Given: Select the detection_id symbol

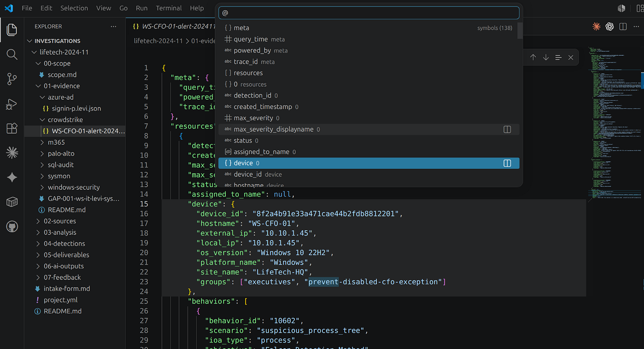Looking at the screenshot, I should pos(368,96).
